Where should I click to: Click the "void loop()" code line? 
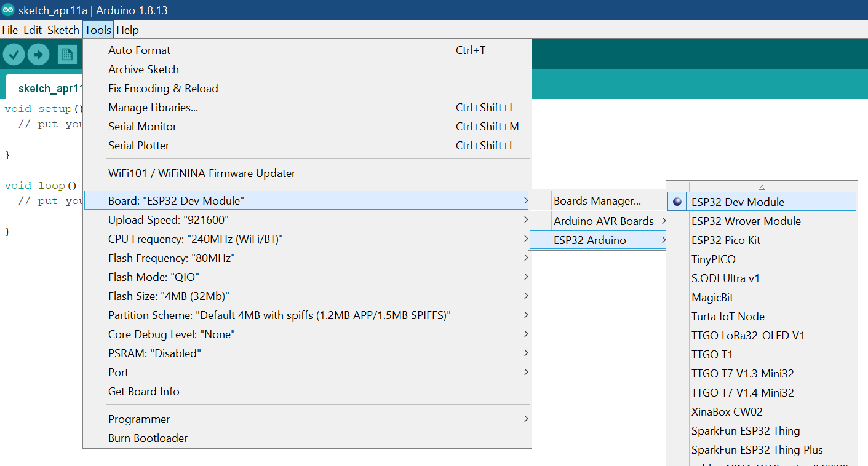click(x=41, y=186)
